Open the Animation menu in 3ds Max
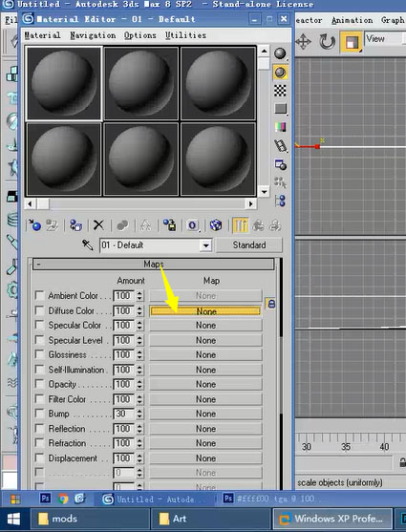 (x=352, y=20)
